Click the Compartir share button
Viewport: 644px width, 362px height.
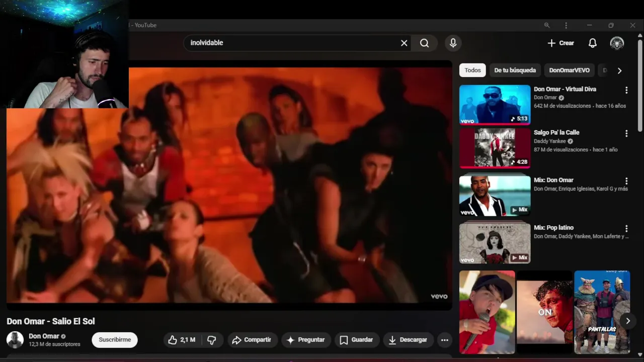[x=252, y=340]
